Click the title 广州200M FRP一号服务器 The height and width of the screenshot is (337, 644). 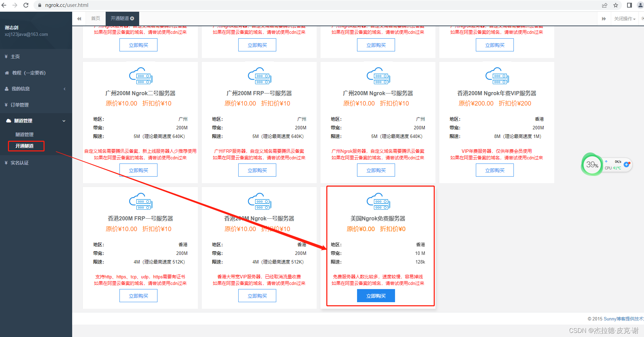point(259,93)
